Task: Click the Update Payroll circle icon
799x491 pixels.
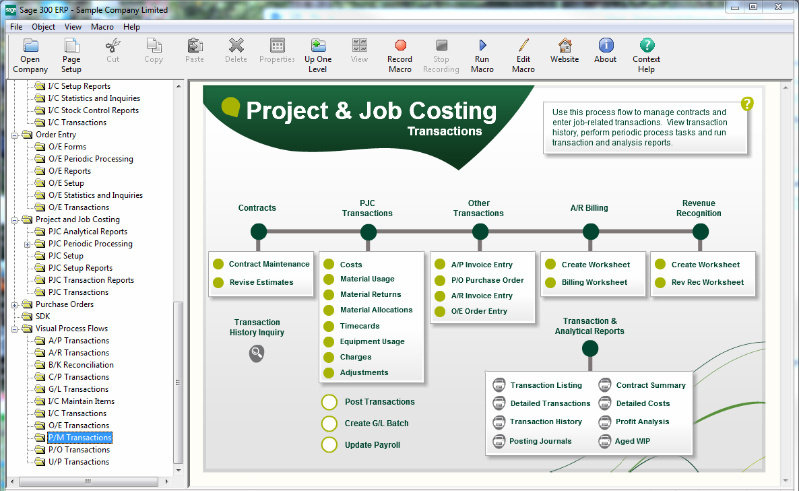Action: pyautogui.click(x=330, y=445)
